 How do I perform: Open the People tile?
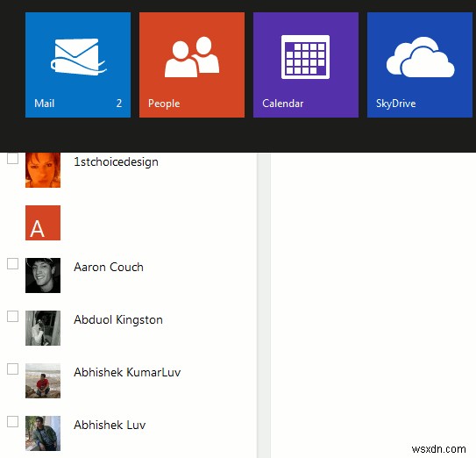point(192,65)
